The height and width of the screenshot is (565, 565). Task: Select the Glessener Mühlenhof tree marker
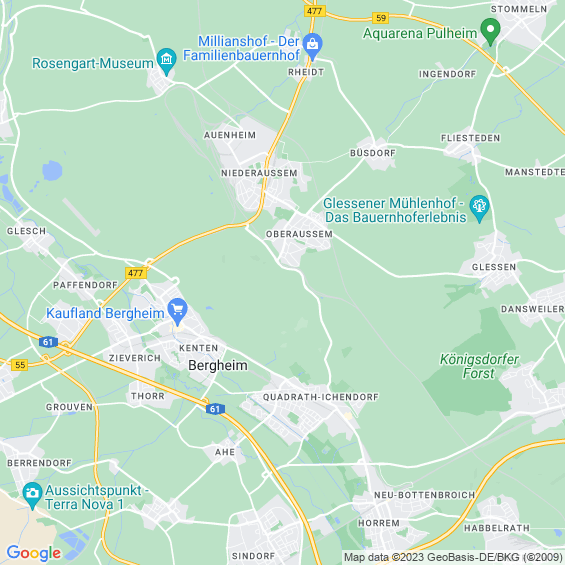click(x=479, y=208)
